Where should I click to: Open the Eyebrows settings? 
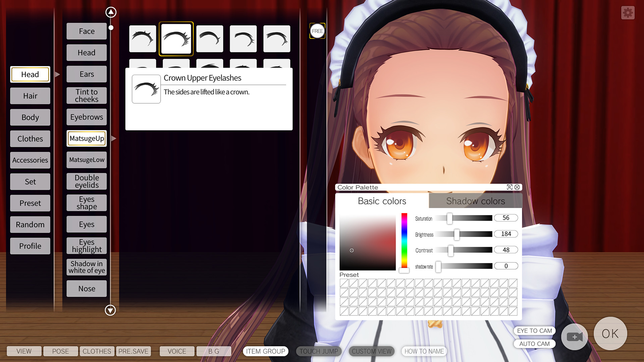click(86, 117)
